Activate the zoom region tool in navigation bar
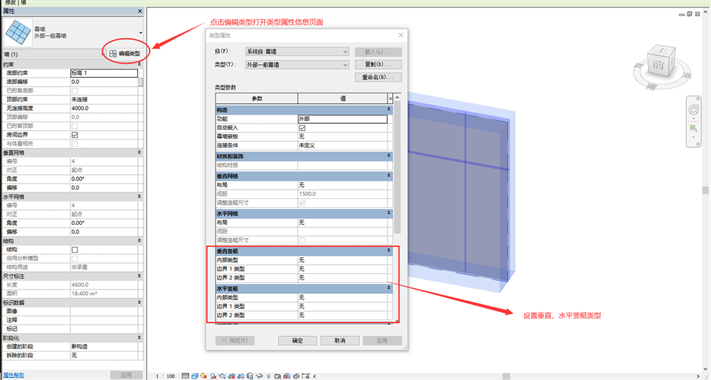Viewport: 711px width, 380px height. [693, 129]
